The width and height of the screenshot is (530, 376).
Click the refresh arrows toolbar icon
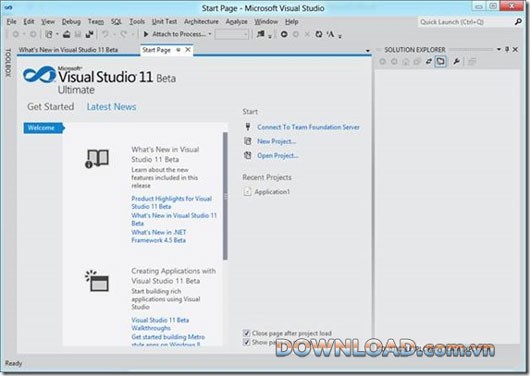coord(319,34)
